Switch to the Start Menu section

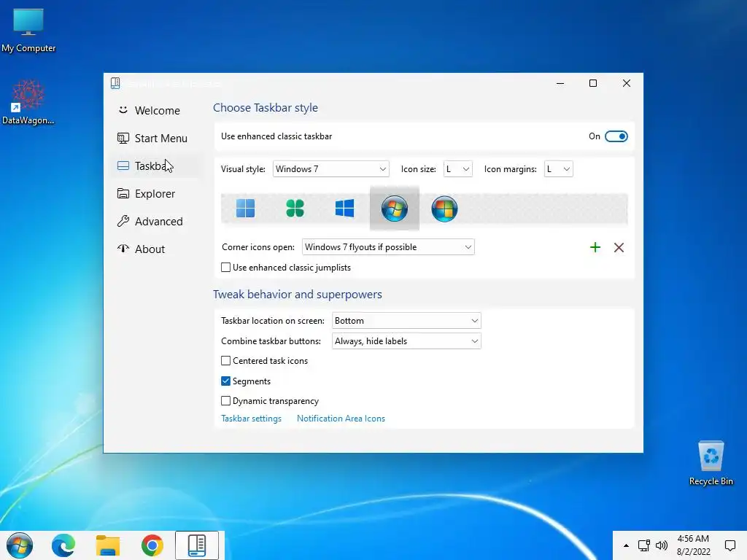(x=158, y=138)
